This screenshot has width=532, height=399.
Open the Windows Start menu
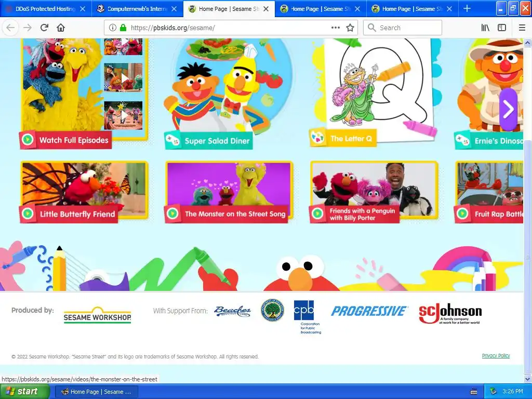coord(25,392)
